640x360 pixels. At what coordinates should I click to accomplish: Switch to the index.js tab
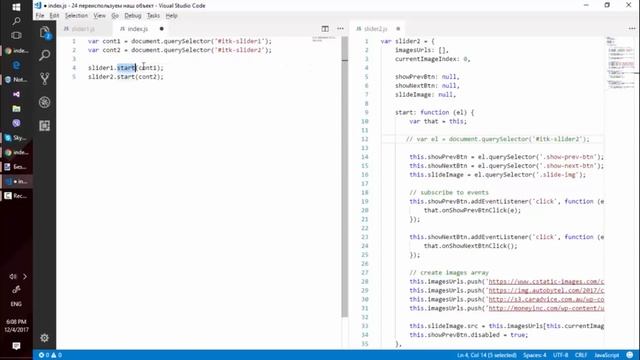[x=138, y=29]
